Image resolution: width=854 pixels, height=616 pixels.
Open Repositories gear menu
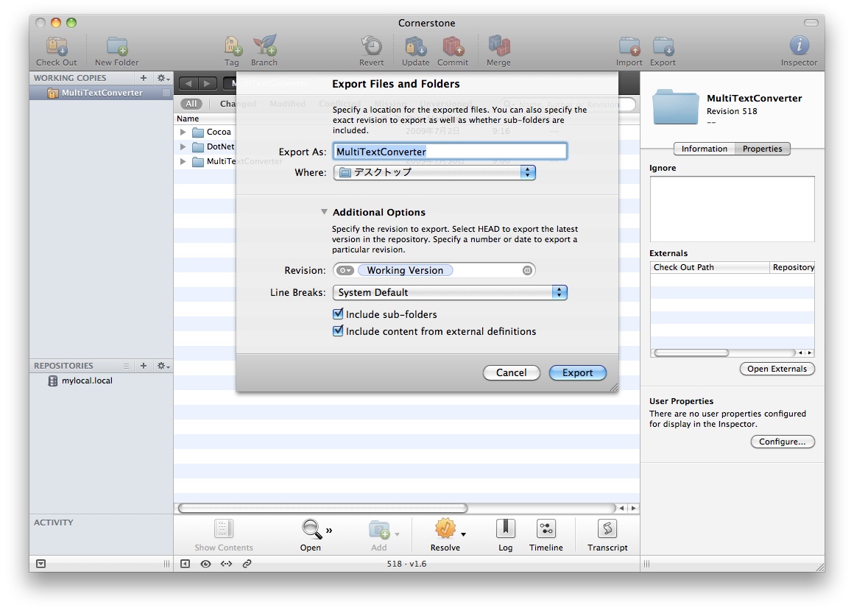pyautogui.click(x=163, y=366)
